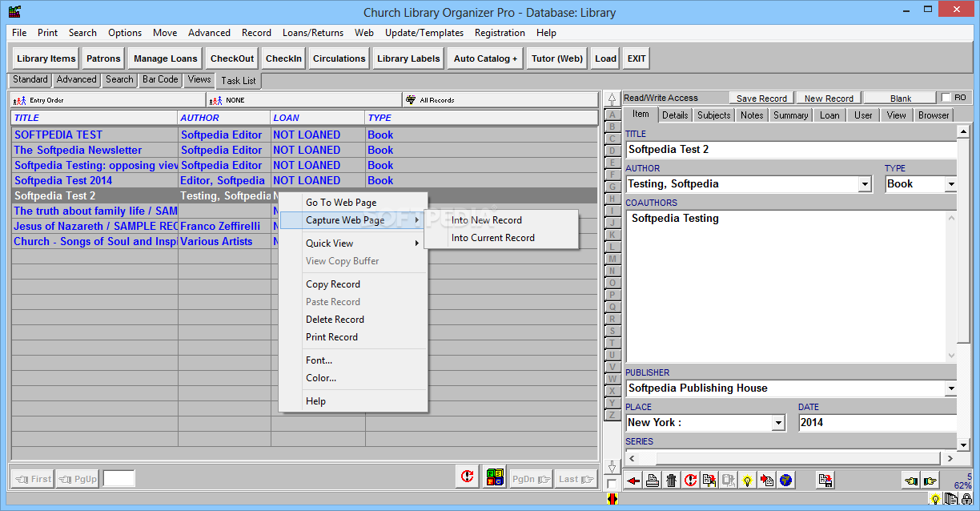Click the record panel horizontal scrollbar

click(x=789, y=459)
